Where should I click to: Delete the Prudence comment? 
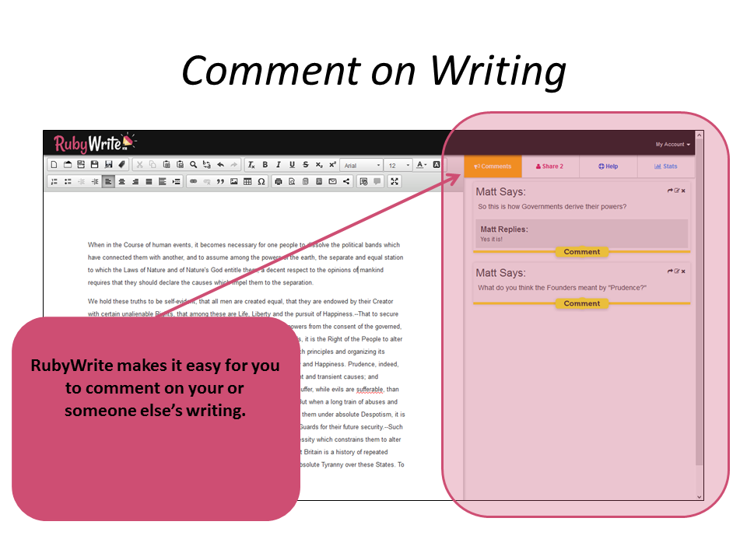pos(683,271)
